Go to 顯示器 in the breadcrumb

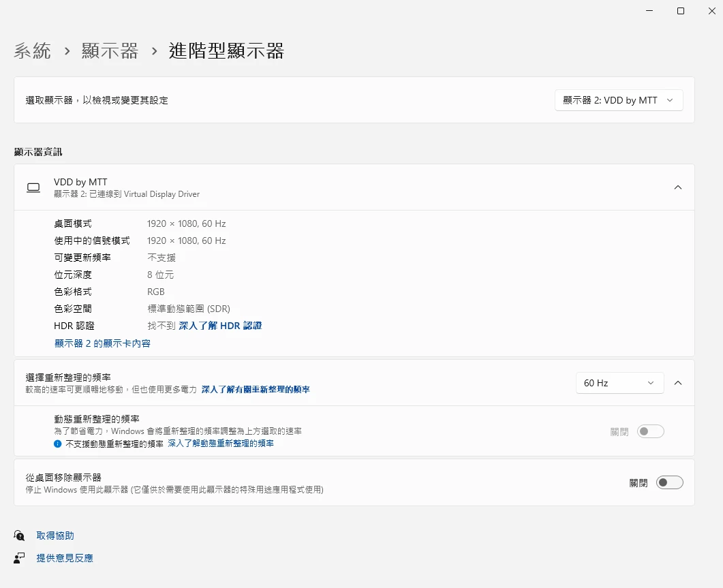click(110, 50)
